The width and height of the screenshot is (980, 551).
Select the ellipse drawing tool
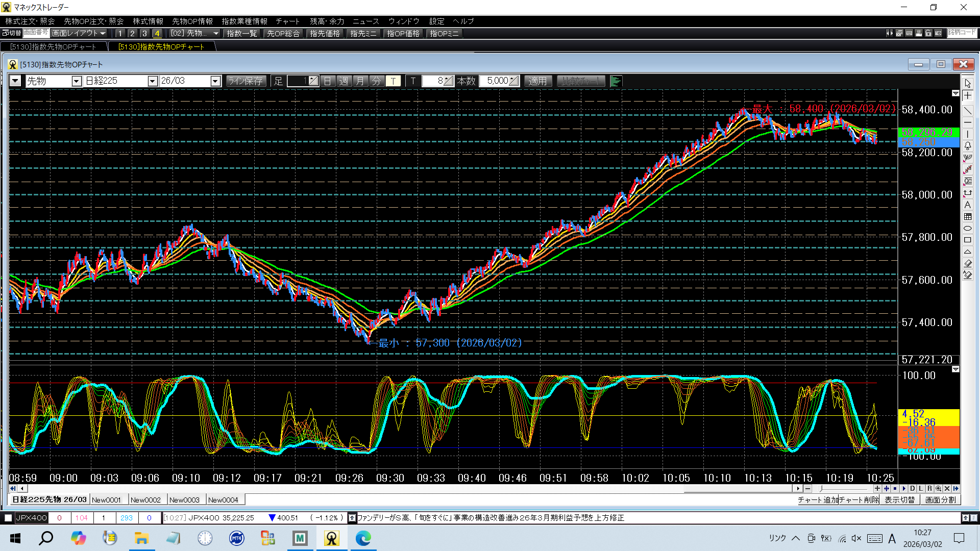tap(967, 228)
